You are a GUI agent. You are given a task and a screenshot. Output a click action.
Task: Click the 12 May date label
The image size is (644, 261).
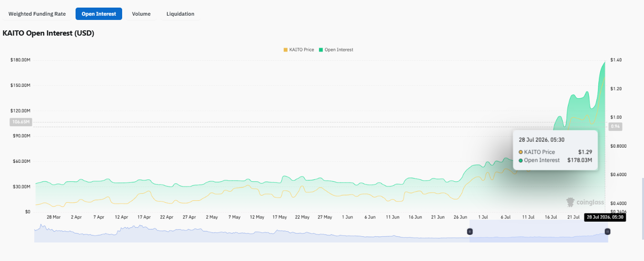(257, 217)
